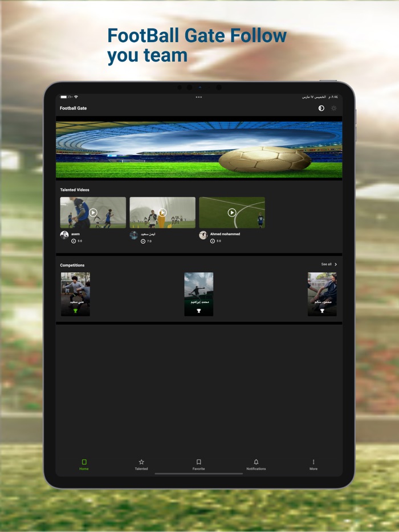Open the Favorite tab
Screen dimensions: 399x532
pyautogui.click(x=199, y=464)
